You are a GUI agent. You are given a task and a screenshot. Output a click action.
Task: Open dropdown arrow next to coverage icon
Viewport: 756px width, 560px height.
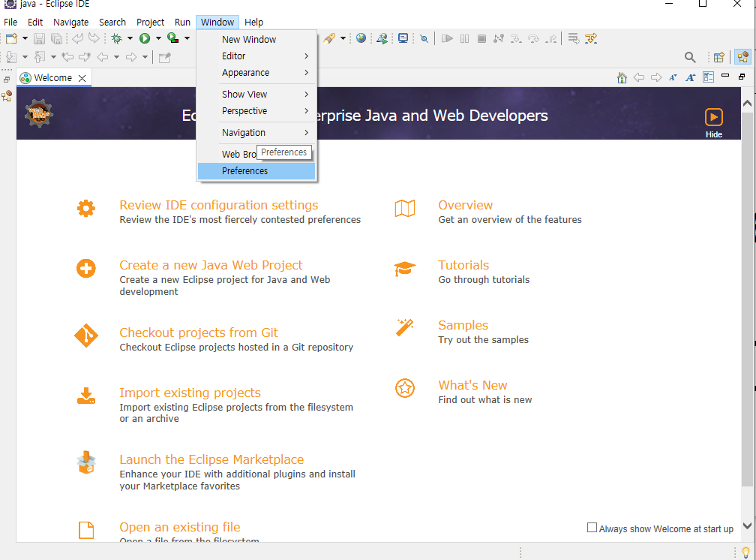(187, 38)
